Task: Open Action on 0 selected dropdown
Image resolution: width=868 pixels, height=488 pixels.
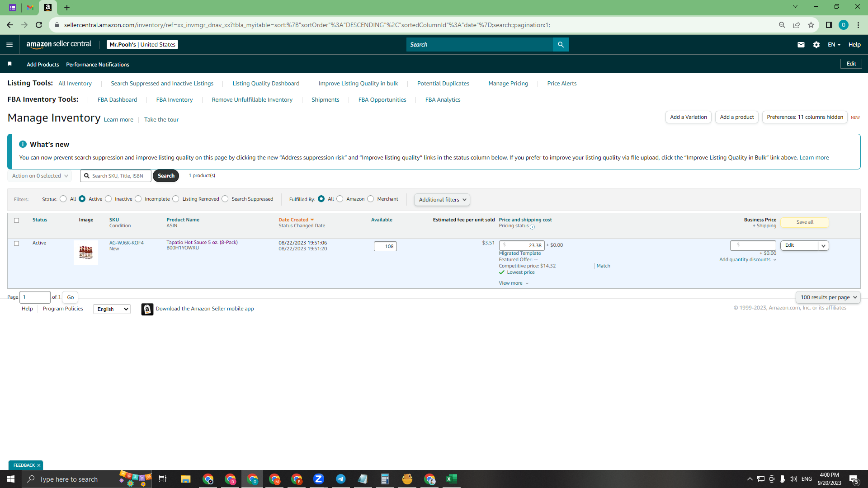Action: click(40, 176)
